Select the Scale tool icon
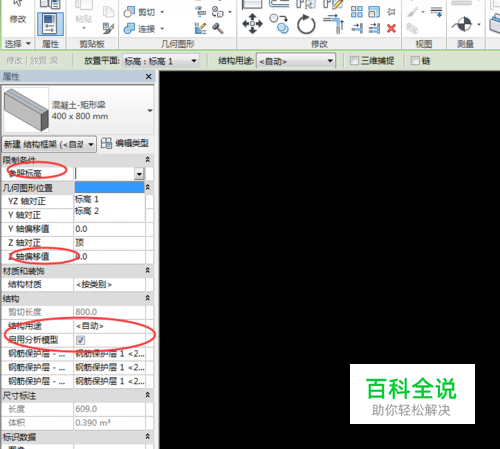The height and width of the screenshot is (449, 500). (x=374, y=12)
